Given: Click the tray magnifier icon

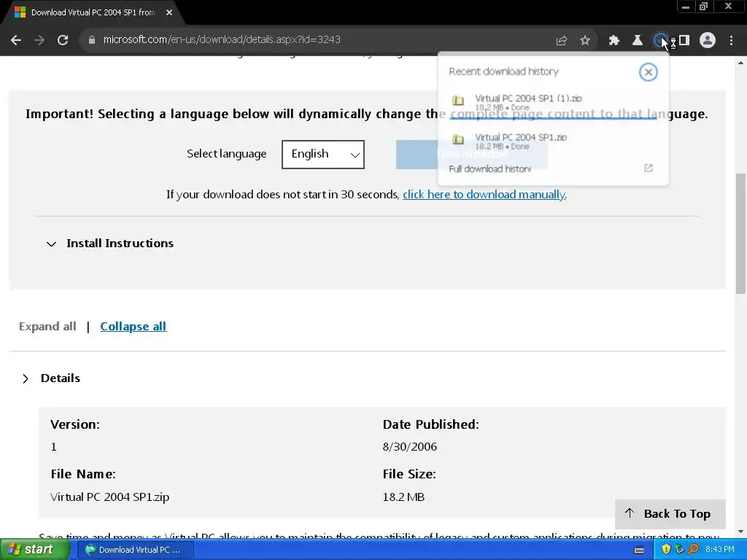Looking at the screenshot, I should pos(693,550).
